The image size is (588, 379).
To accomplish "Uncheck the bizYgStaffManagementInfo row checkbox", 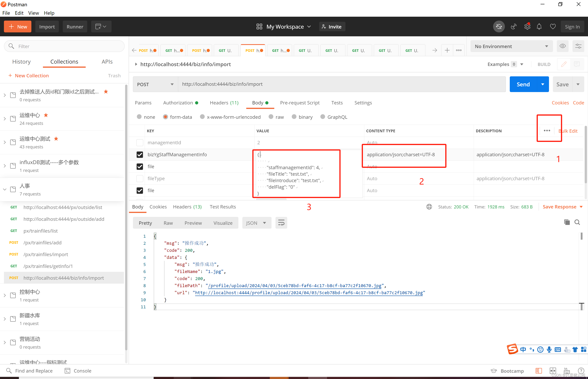I will (x=140, y=154).
